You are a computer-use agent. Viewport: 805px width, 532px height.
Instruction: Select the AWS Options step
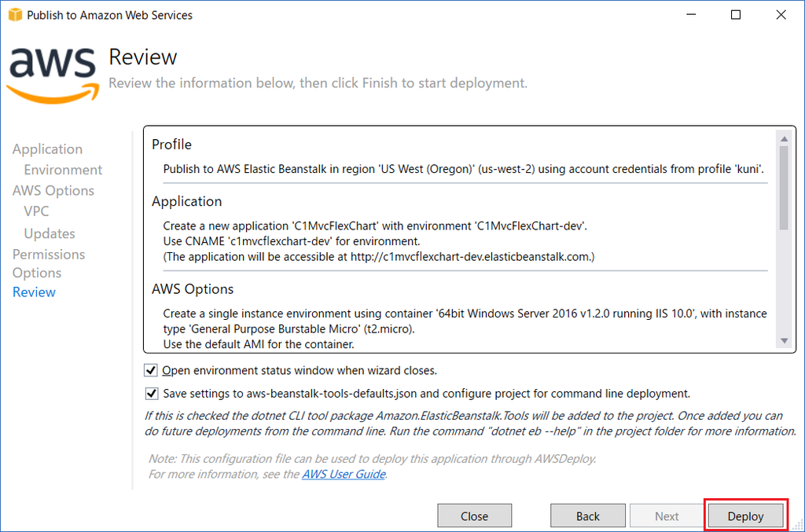coord(53,190)
